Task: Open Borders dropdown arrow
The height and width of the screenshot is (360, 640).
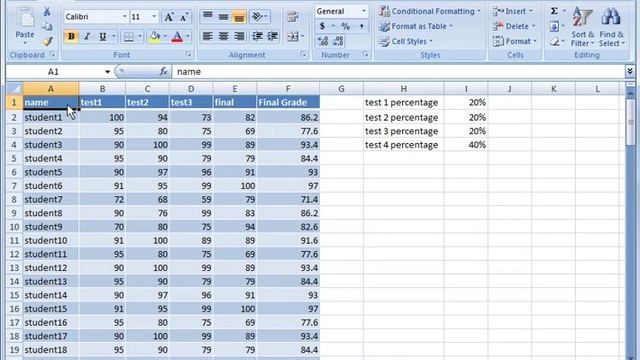Action: coord(140,37)
